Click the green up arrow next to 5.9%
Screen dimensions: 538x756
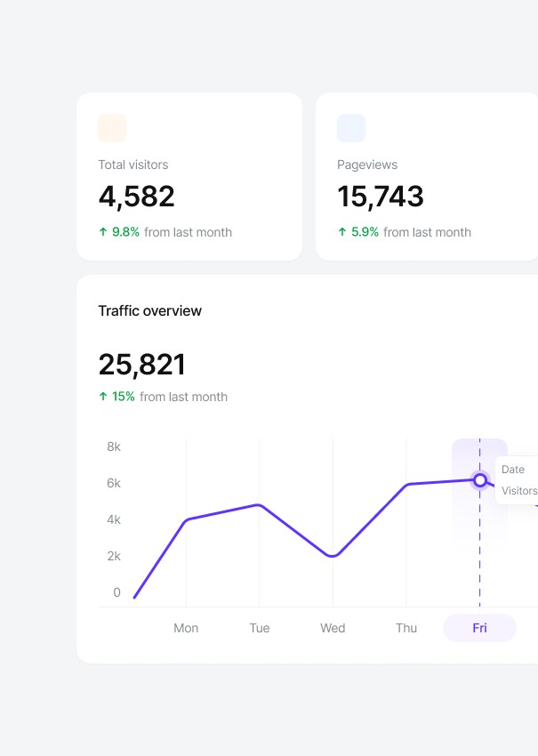tap(341, 232)
